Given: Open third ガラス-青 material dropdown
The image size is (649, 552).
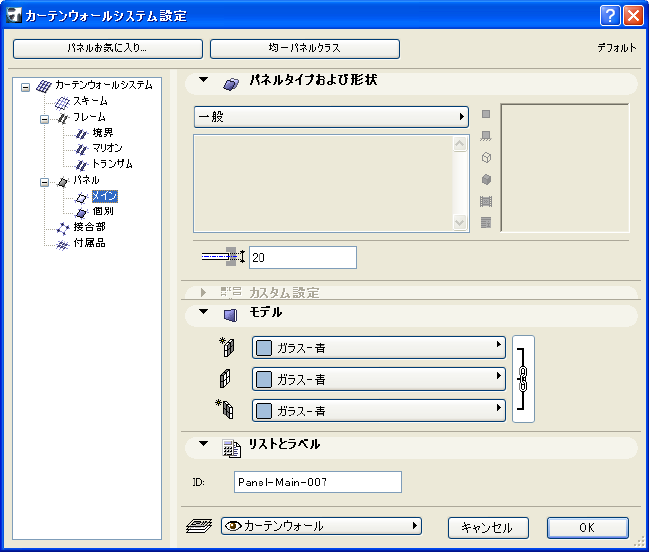Looking at the screenshot, I should [x=379, y=410].
